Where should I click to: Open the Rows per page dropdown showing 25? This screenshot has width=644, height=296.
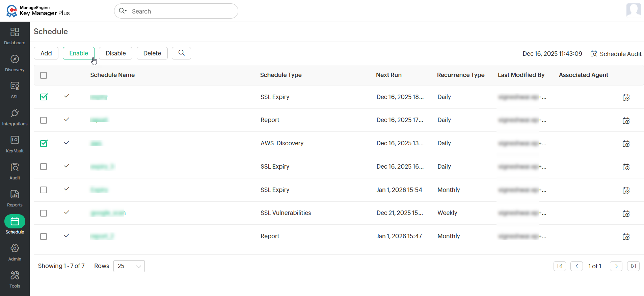click(129, 266)
